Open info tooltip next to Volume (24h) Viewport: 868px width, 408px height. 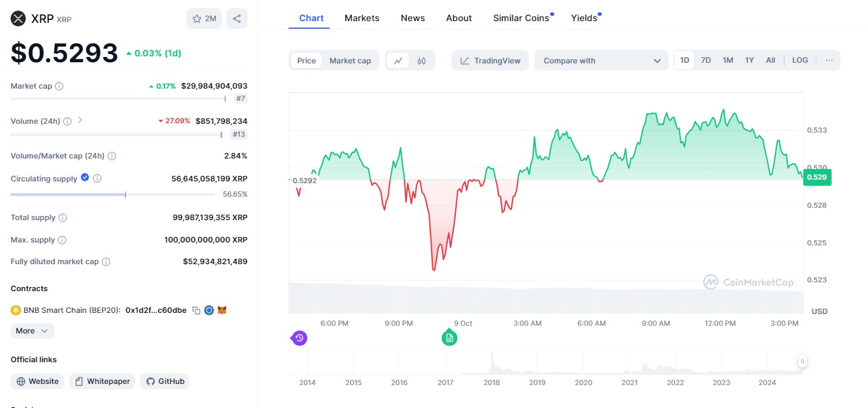point(67,122)
